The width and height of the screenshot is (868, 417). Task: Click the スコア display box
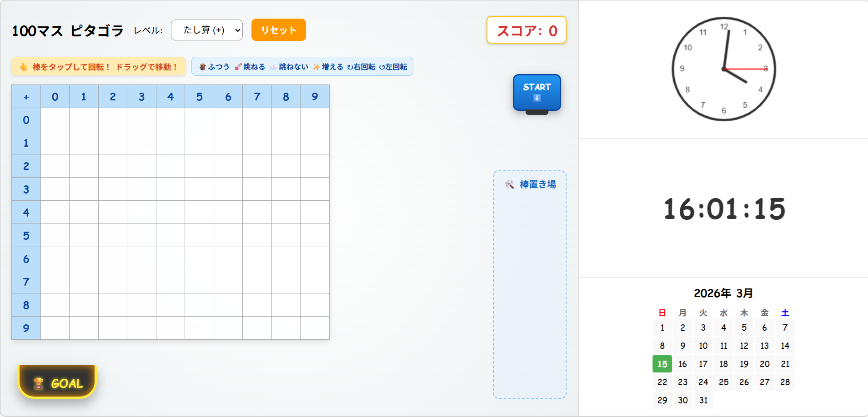tap(526, 30)
